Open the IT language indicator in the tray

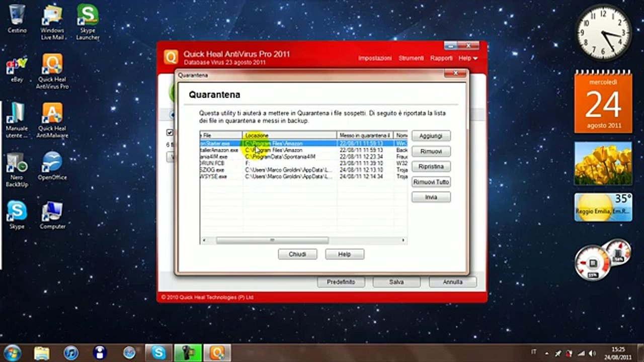pos(534,353)
